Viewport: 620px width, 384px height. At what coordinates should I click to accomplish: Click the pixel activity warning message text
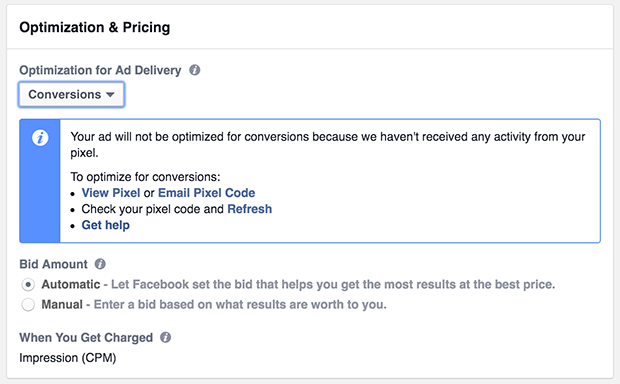point(327,144)
